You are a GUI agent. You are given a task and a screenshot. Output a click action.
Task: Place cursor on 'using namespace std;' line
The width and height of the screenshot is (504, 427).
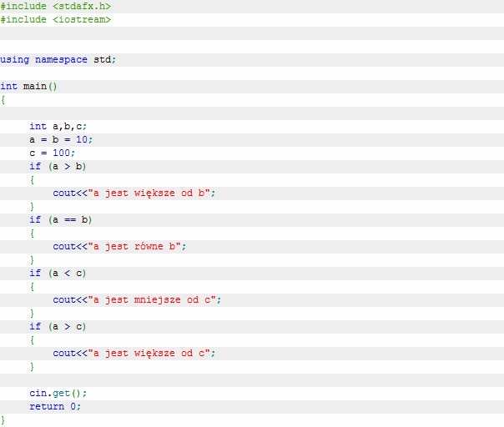point(58,60)
